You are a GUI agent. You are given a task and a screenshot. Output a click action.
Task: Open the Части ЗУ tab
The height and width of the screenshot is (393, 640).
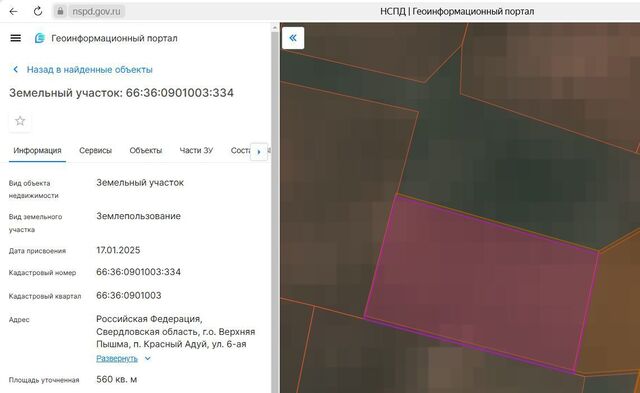click(196, 151)
